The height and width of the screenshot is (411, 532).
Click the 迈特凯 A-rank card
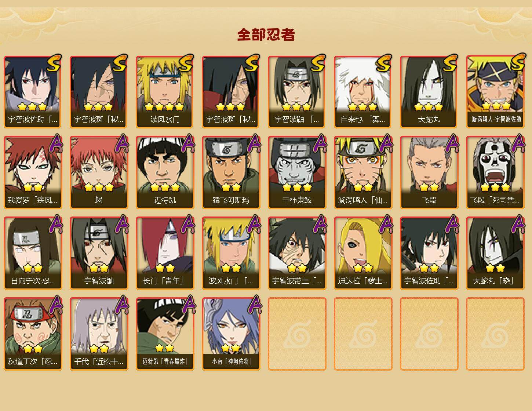click(x=165, y=172)
